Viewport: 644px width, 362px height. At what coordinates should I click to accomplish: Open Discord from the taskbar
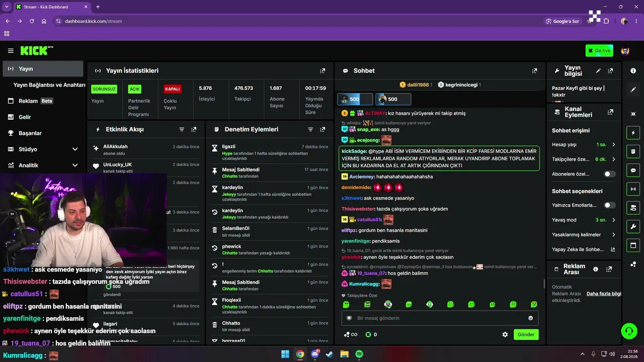click(315, 354)
